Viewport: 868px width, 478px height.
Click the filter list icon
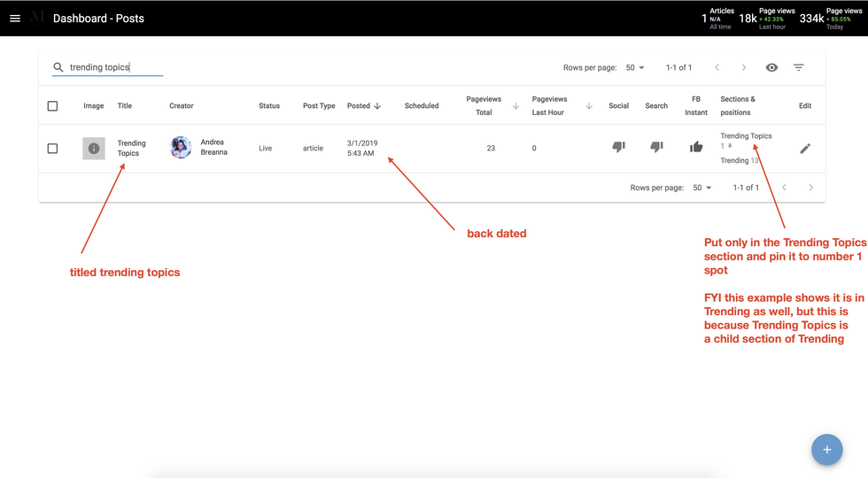pyautogui.click(x=798, y=67)
